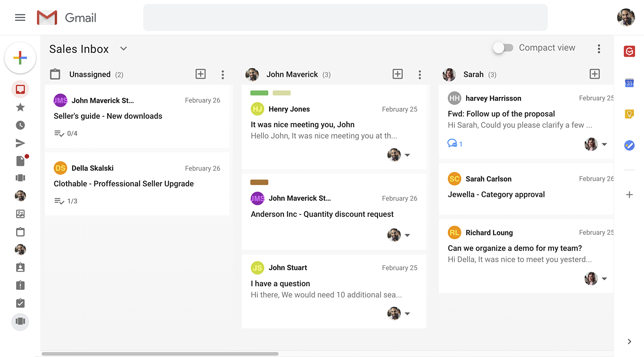This screenshot has height=357, width=644.
Task: Click green label on Henry Jones card
Action: 259,93
